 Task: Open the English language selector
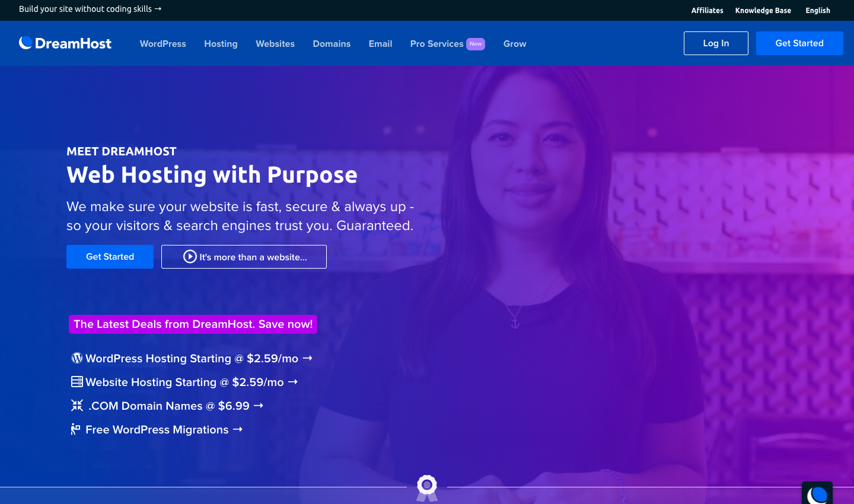click(x=817, y=11)
